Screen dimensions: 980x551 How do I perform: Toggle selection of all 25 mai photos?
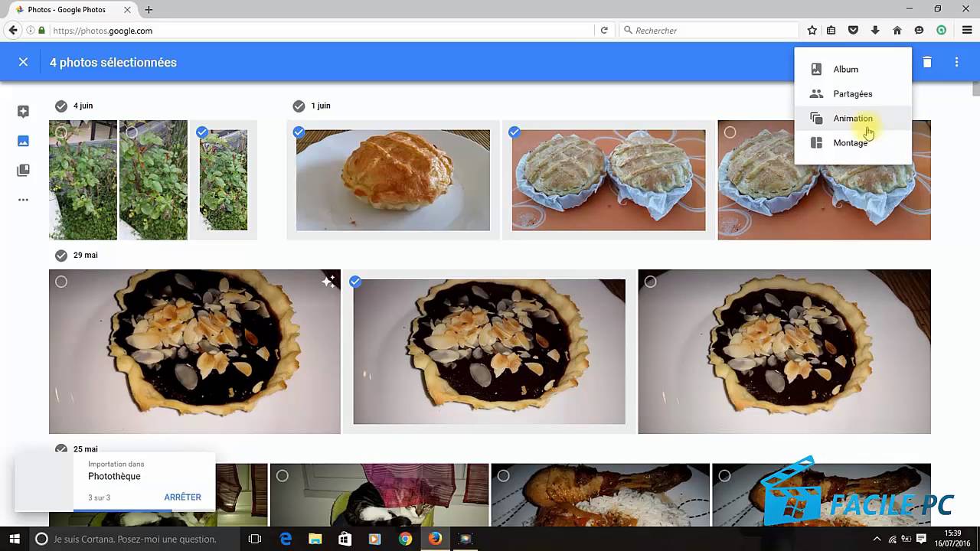61,449
